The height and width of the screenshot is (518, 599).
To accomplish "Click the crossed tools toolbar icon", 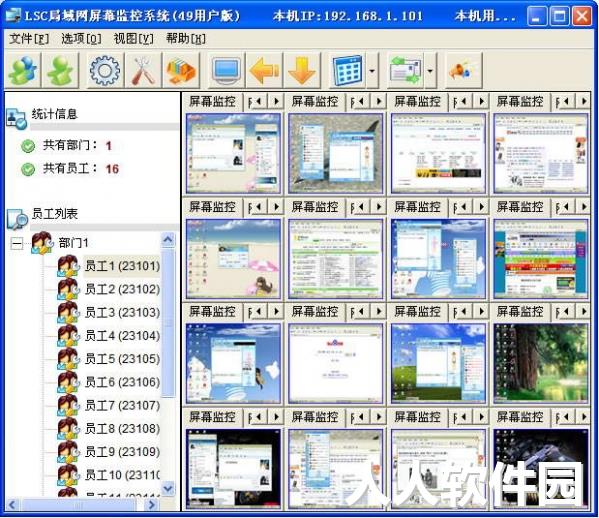I will click(x=142, y=70).
